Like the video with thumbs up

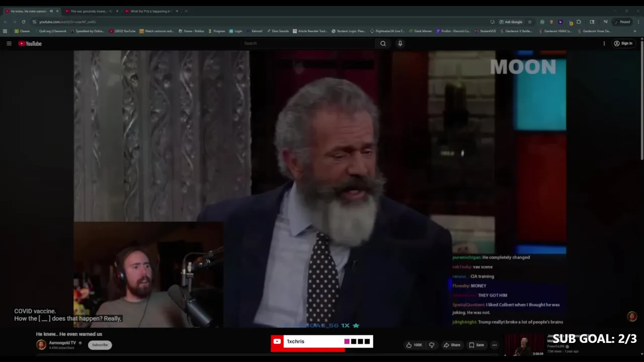pyautogui.click(x=415, y=345)
